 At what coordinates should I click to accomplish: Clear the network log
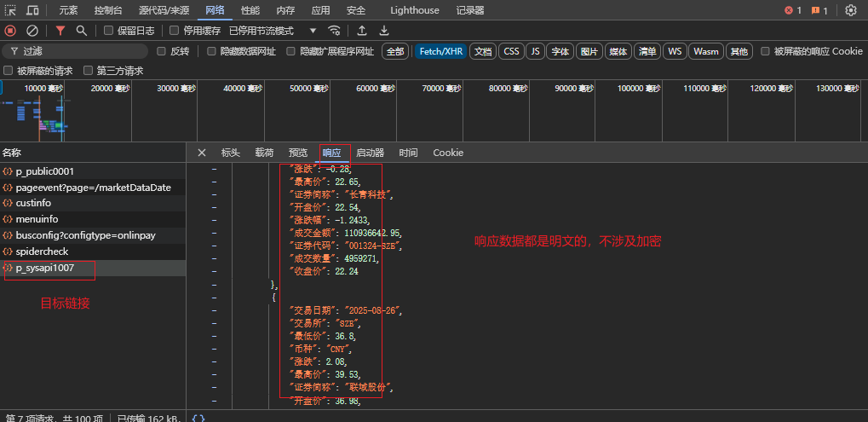point(32,31)
